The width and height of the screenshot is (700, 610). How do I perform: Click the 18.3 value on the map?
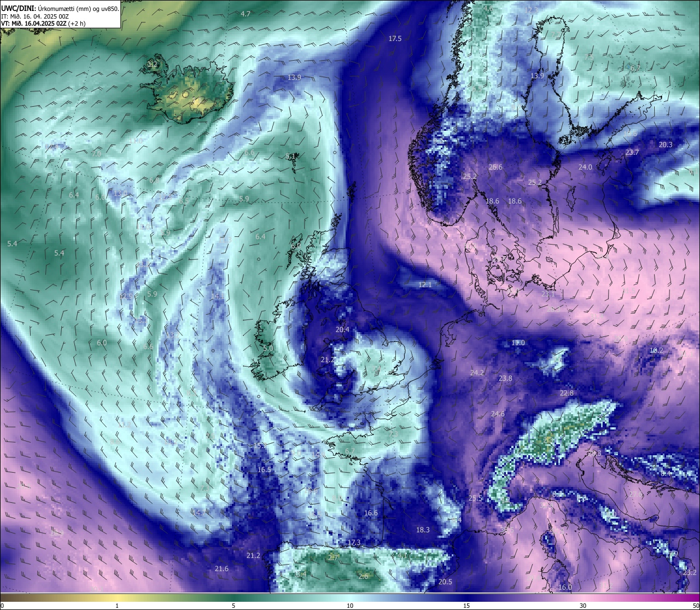click(423, 530)
